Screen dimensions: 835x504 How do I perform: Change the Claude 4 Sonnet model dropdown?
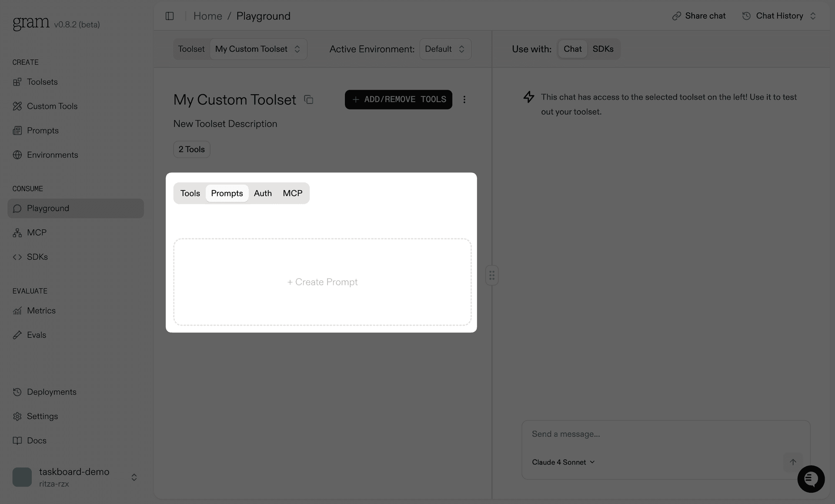coord(563,462)
